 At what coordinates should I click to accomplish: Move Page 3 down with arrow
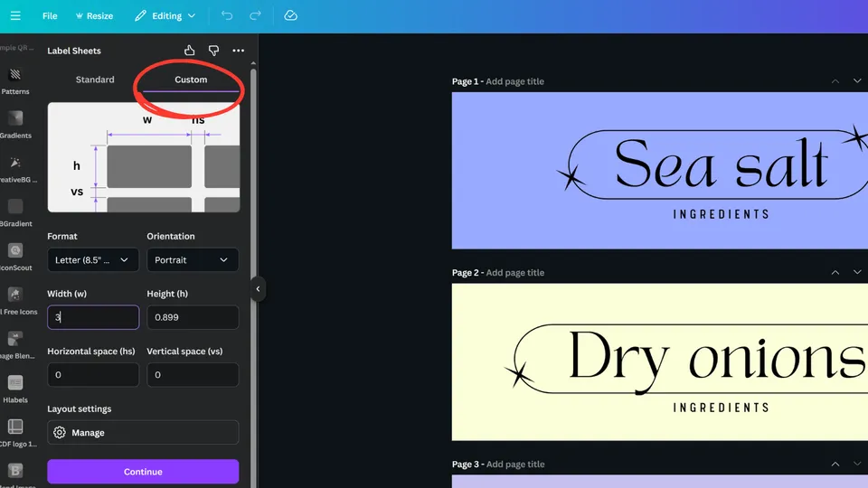click(x=857, y=465)
